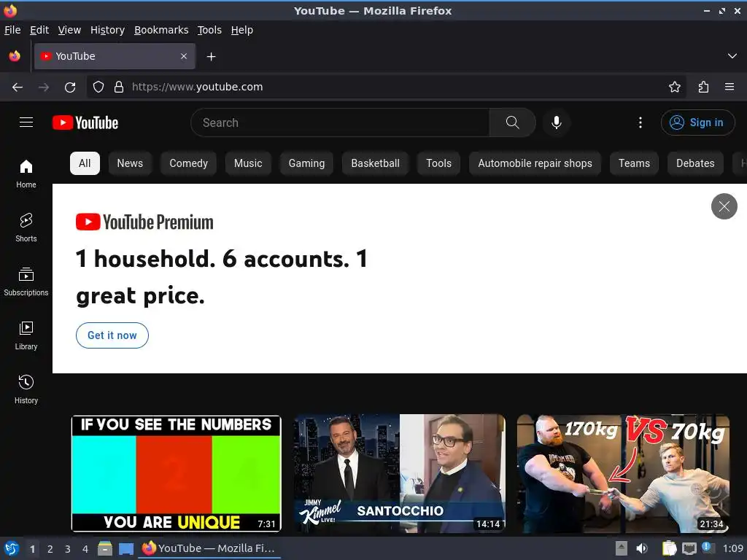Click the taskbar clock showing 1:09
Image resolution: width=747 pixels, height=560 pixels.
(732, 548)
